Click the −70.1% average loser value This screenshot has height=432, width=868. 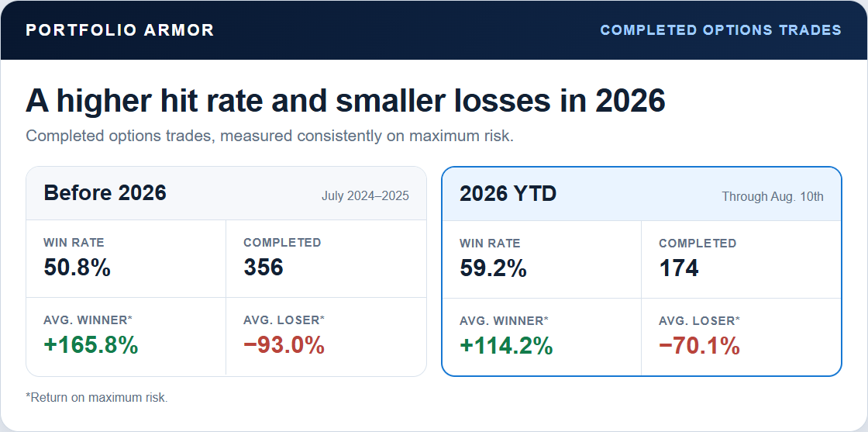699,346
